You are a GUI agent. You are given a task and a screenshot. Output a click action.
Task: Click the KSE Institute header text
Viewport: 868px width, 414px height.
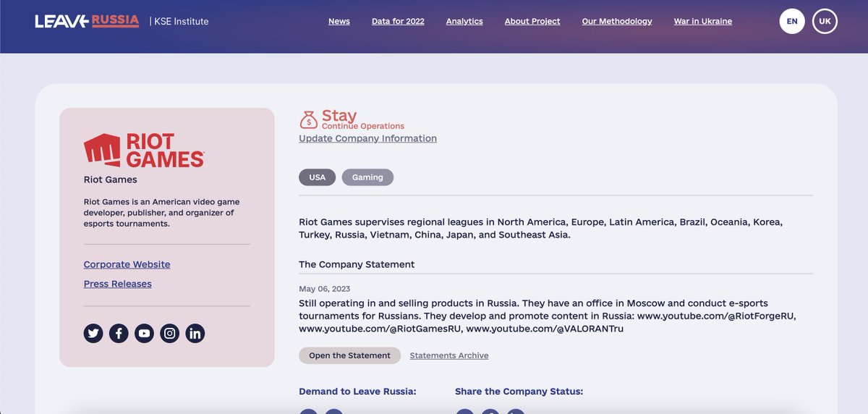(182, 22)
